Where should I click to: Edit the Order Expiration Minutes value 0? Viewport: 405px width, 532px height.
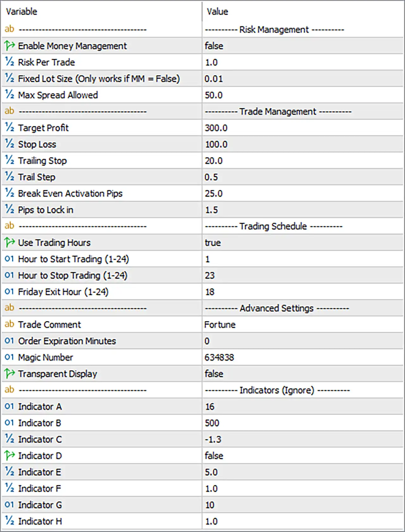207,341
